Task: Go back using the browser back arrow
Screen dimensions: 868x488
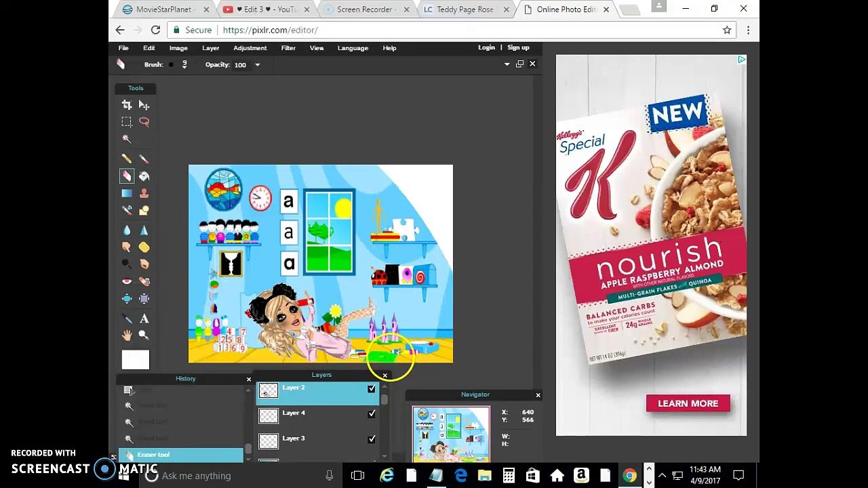Action: coord(120,30)
